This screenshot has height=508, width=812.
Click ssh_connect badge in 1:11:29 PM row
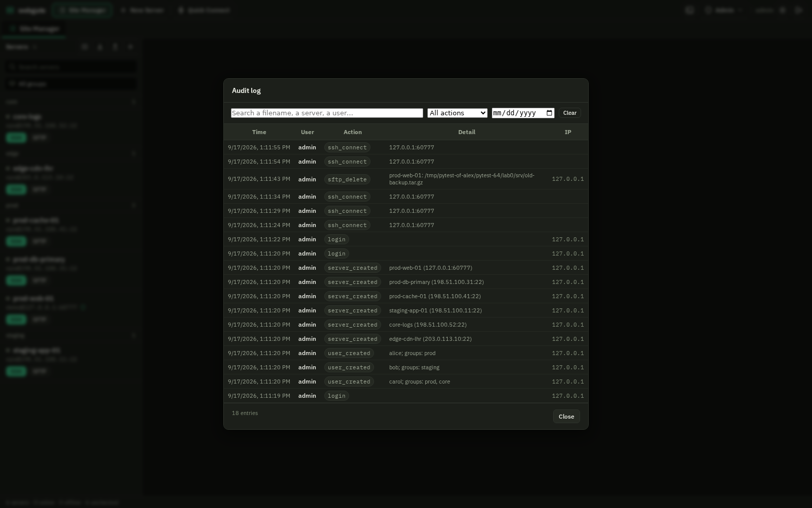point(347,211)
